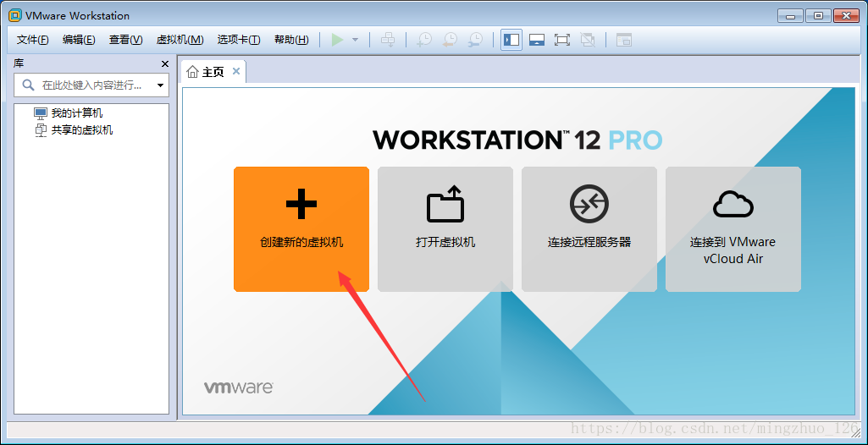Image resolution: width=868 pixels, height=445 pixels.
Task: Click the manage snapshots toolbar icon
Action: point(476,40)
